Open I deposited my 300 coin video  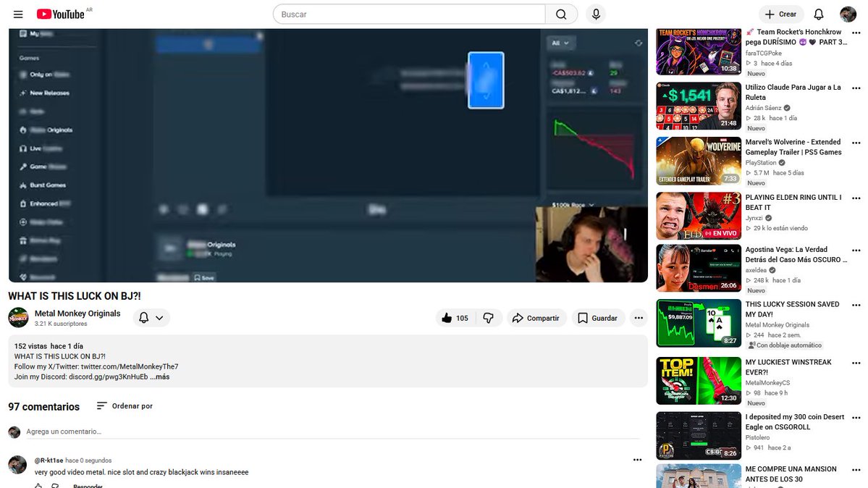point(794,421)
